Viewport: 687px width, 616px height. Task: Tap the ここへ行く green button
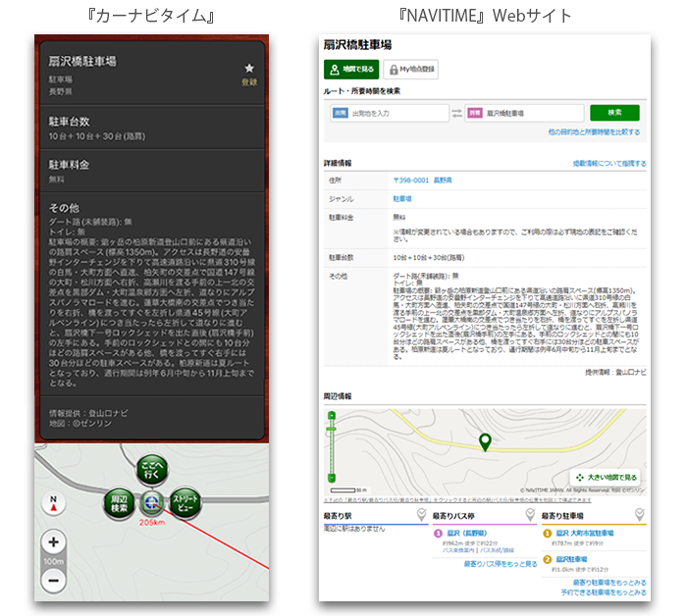[x=151, y=470]
